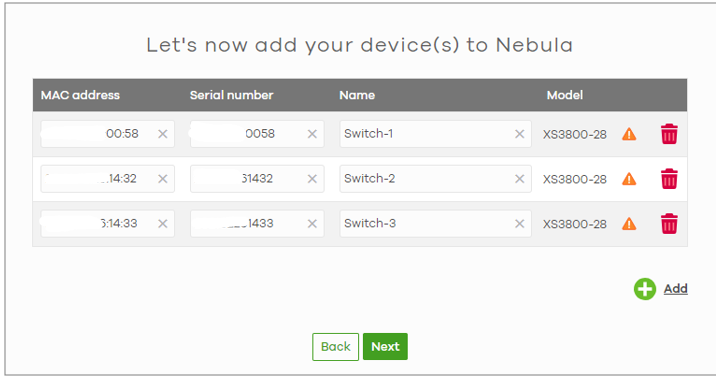Clear the serial number ending 0058
Screen dimensions: 716x379
[x=312, y=134]
